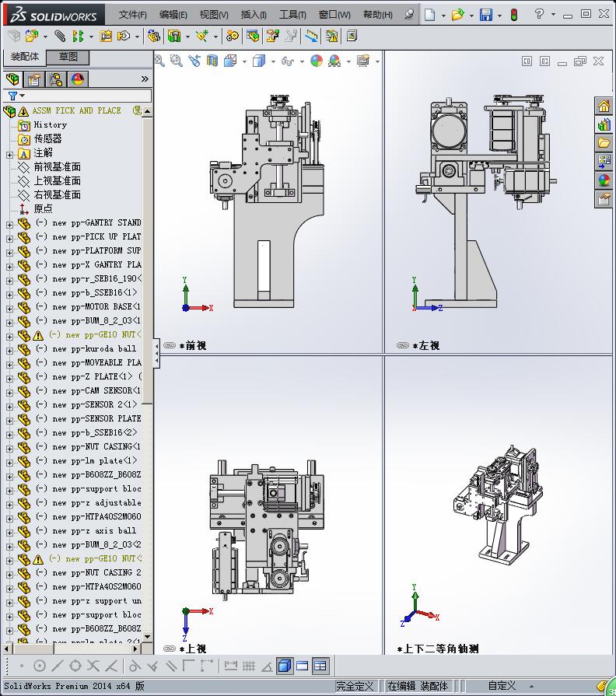Expand the new pp-MOTOR BASE component
The height and width of the screenshot is (696, 616).
click(9, 309)
